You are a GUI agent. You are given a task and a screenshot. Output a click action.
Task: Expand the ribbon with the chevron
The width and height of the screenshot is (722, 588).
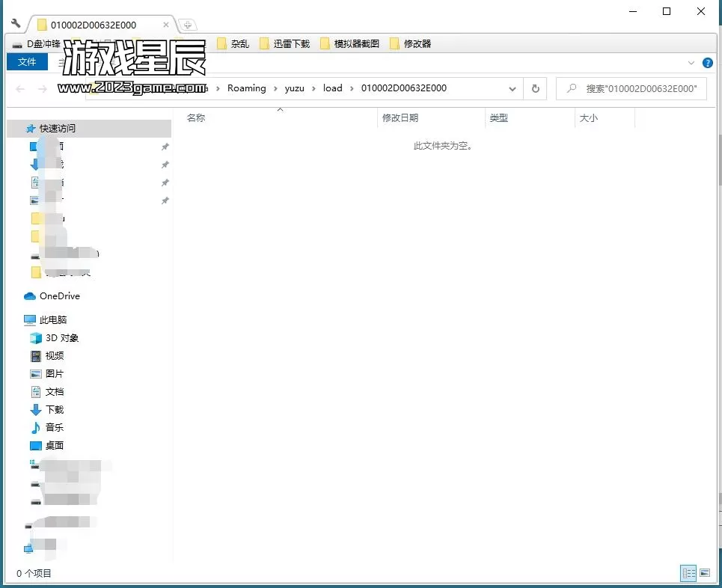point(691,63)
